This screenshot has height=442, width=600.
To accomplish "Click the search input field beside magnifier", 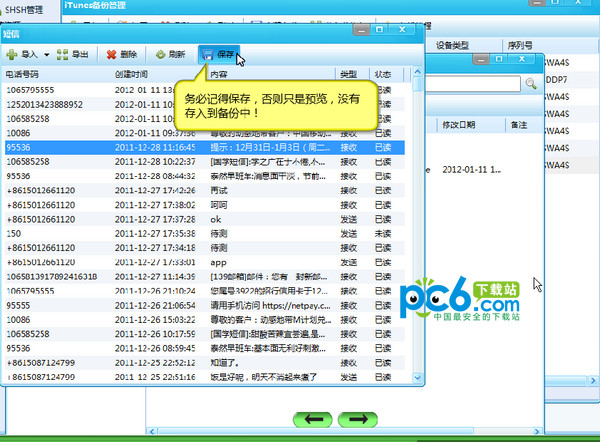I will [473, 83].
